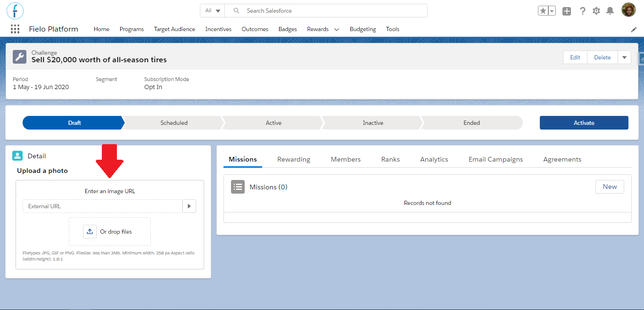Click the Challenge wrench icon
644x310 pixels.
19,57
